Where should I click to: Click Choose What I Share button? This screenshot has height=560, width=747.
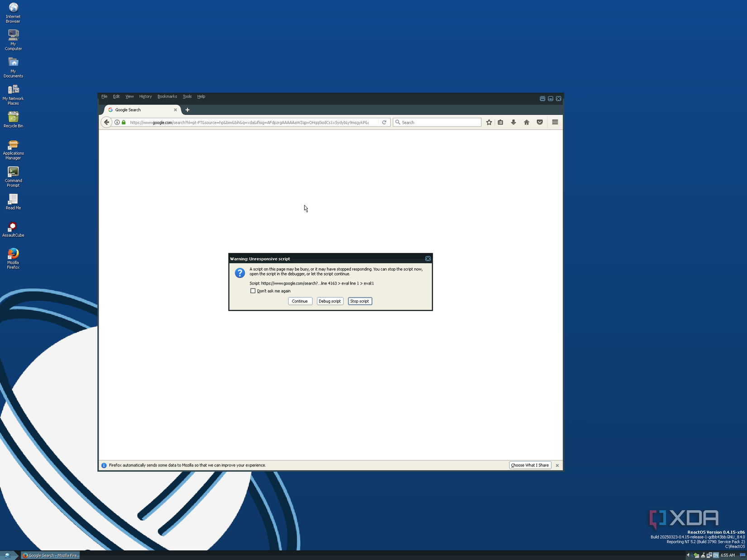[530, 465]
